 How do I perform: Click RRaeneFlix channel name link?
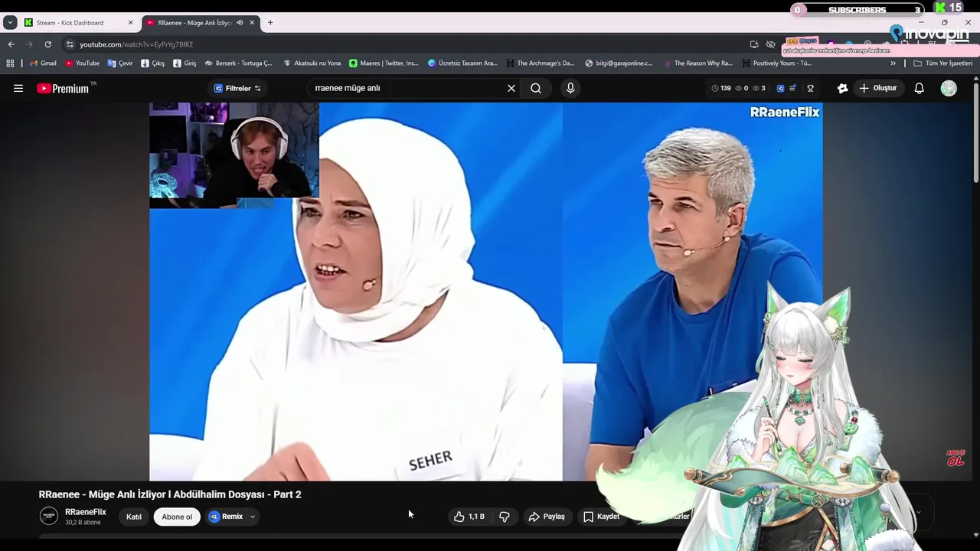coord(86,512)
